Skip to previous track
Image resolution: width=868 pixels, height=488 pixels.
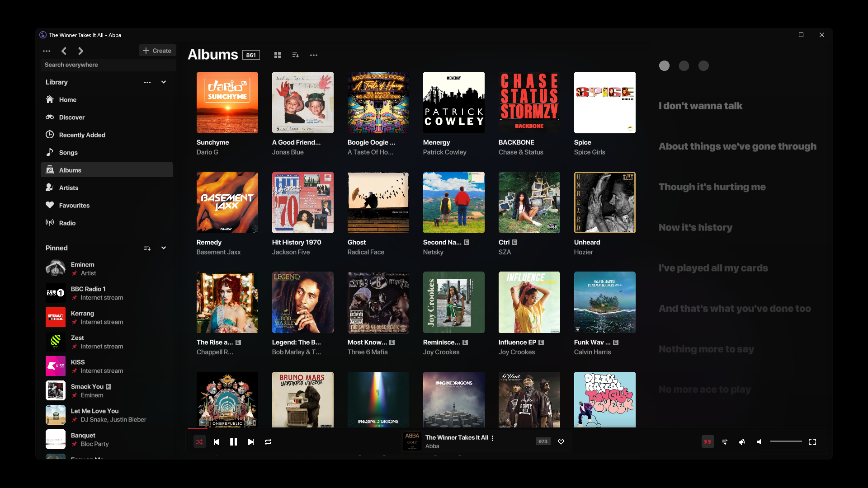(x=217, y=442)
